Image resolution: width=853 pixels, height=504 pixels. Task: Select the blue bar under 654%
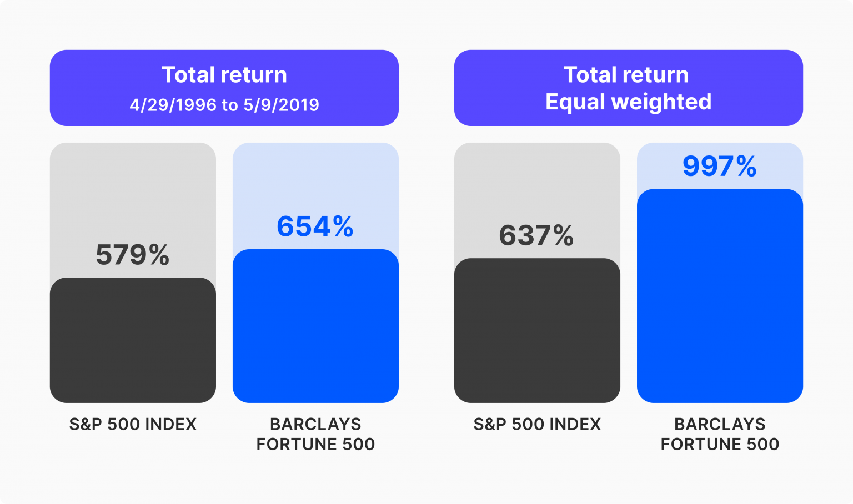315,326
